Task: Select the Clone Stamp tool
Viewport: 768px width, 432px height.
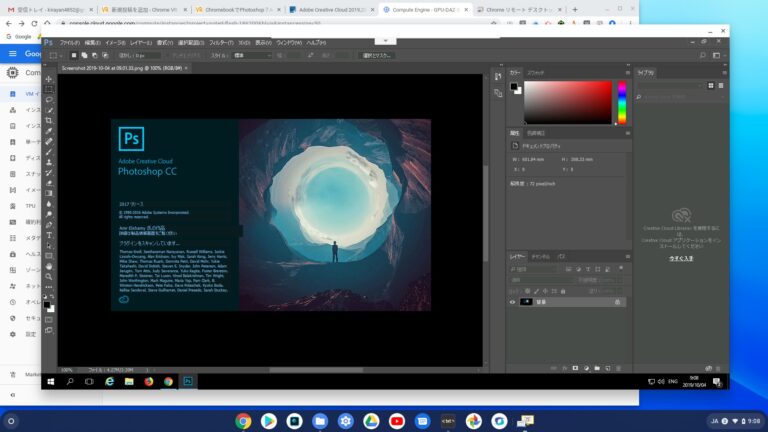Action: tap(48, 162)
